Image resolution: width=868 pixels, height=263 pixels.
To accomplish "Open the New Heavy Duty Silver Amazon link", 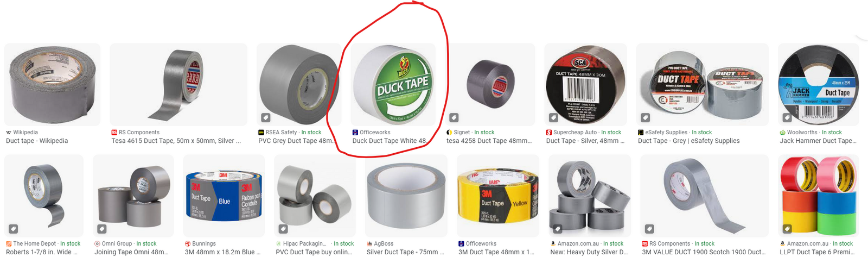I will pyautogui.click(x=589, y=252).
